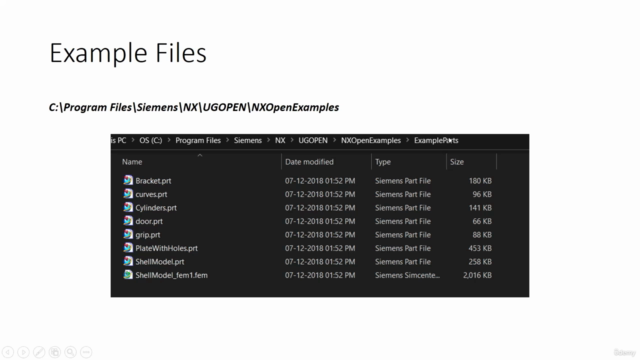Click the 88 KB size value
This screenshot has height=360, width=640.
pos(482,235)
